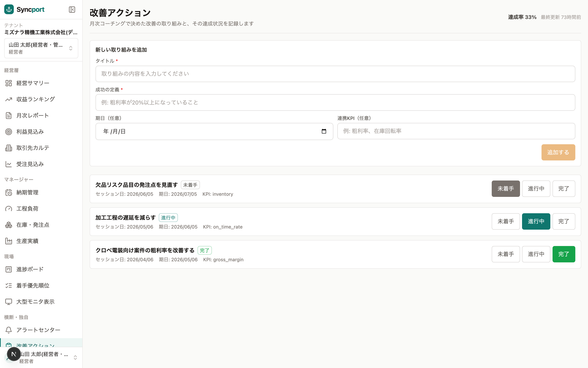This screenshot has height=368, width=588.
Task: Expand the bottom account menu chevron
Action: [x=75, y=357]
